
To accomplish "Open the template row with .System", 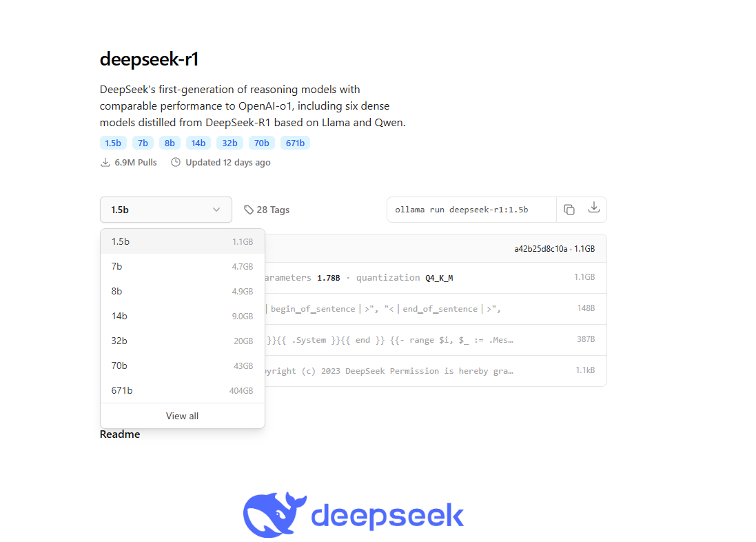I will [436, 340].
